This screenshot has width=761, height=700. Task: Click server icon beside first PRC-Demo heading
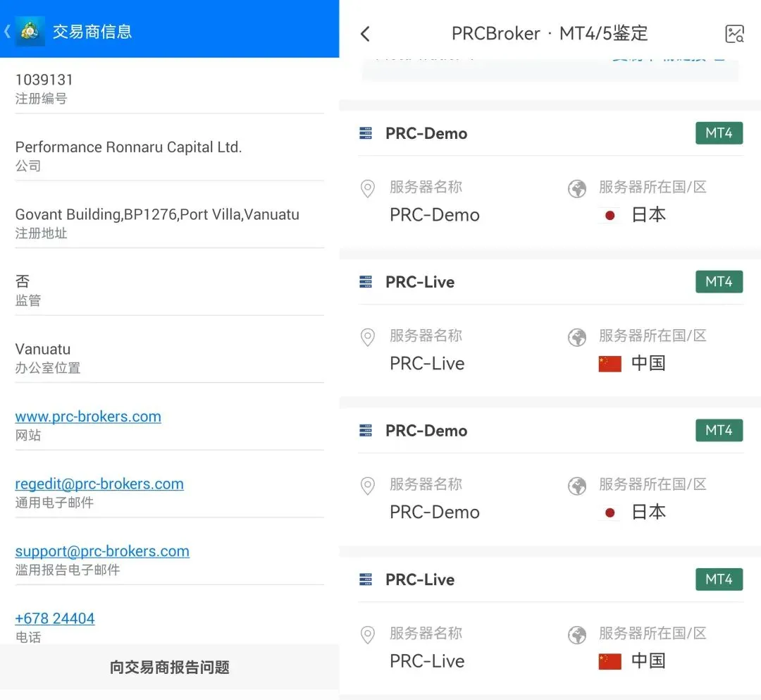(366, 133)
